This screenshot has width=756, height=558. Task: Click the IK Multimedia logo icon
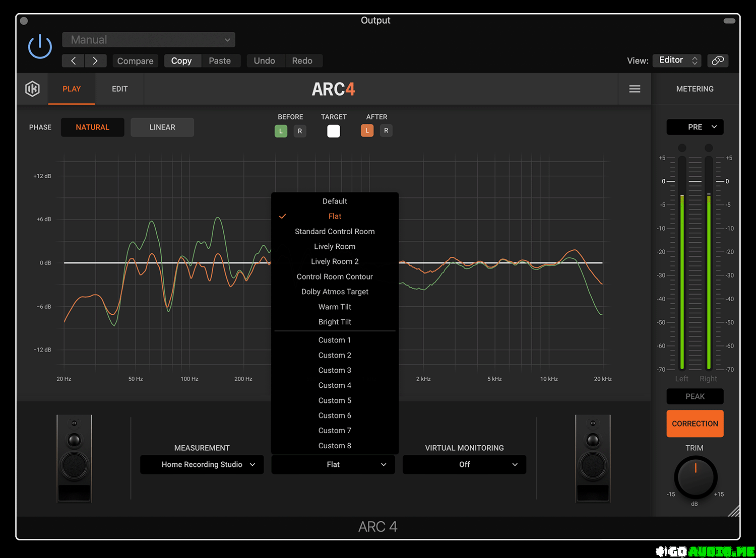coord(33,89)
